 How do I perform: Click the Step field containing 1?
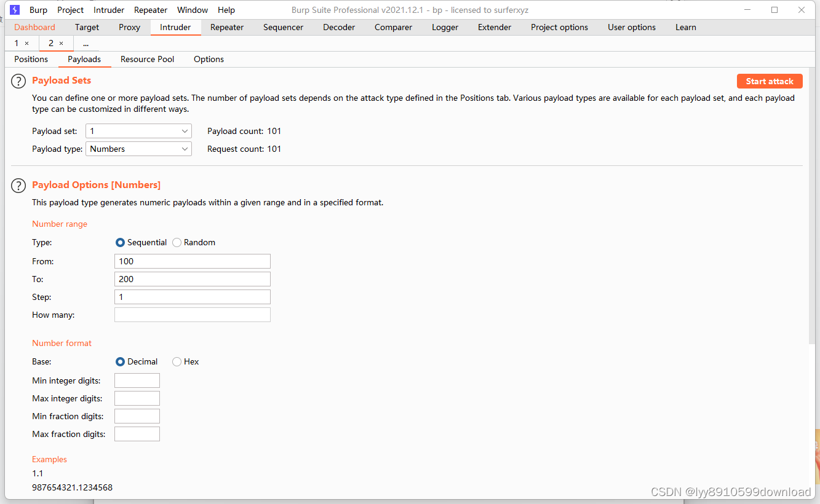[193, 297]
